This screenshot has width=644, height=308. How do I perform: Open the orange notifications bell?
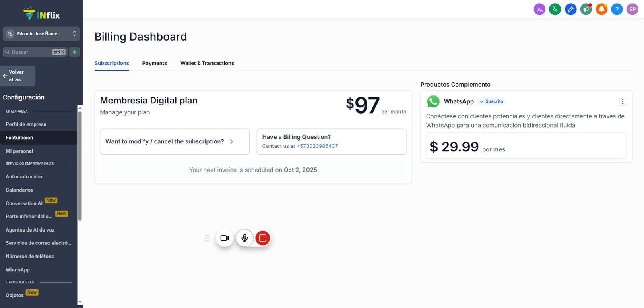point(601,9)
